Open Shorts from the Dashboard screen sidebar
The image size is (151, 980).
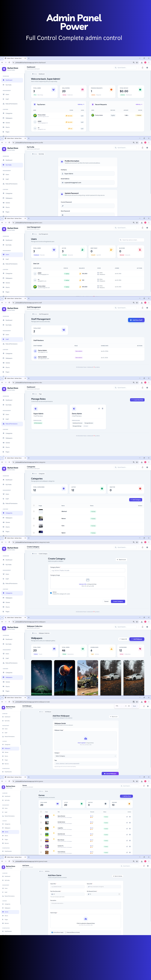8,127
